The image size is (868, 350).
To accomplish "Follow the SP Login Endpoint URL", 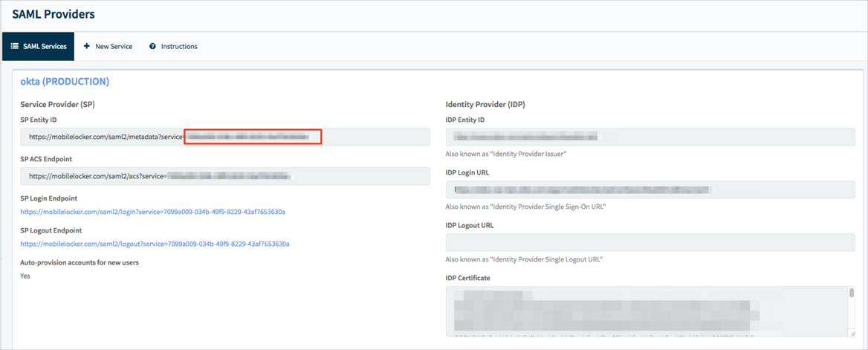I will pos(152,212).
